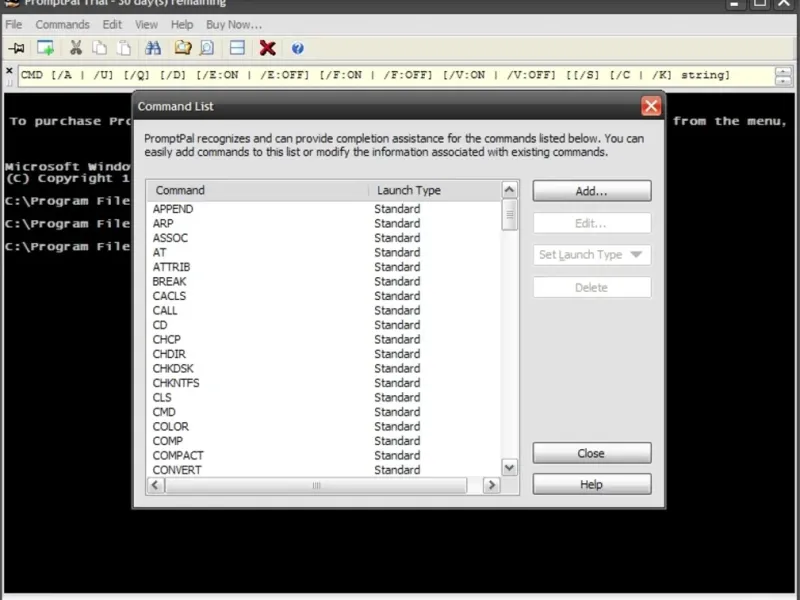Select the APPEND command row
Image resolution: width=800 pixels, height=600 pixels.
coord(324,209)
